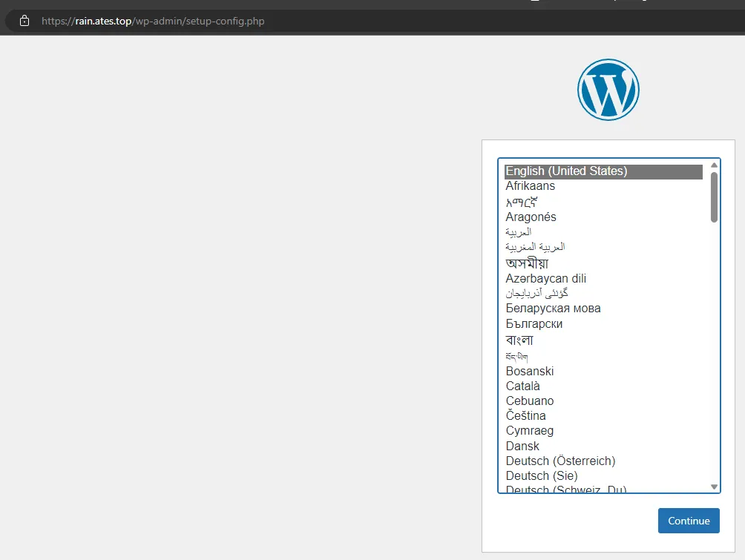Click the browser address bar URL
Image resolution: width=745 pixels, height=560 pixels.
coord(153,21)
